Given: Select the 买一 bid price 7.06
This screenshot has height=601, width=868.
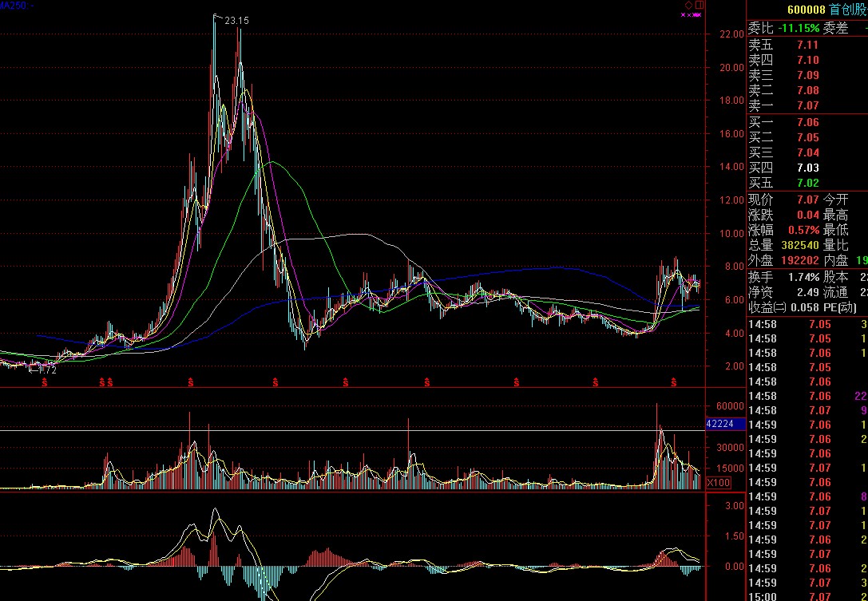Looking at the screenshot, I should click(807, 122).
